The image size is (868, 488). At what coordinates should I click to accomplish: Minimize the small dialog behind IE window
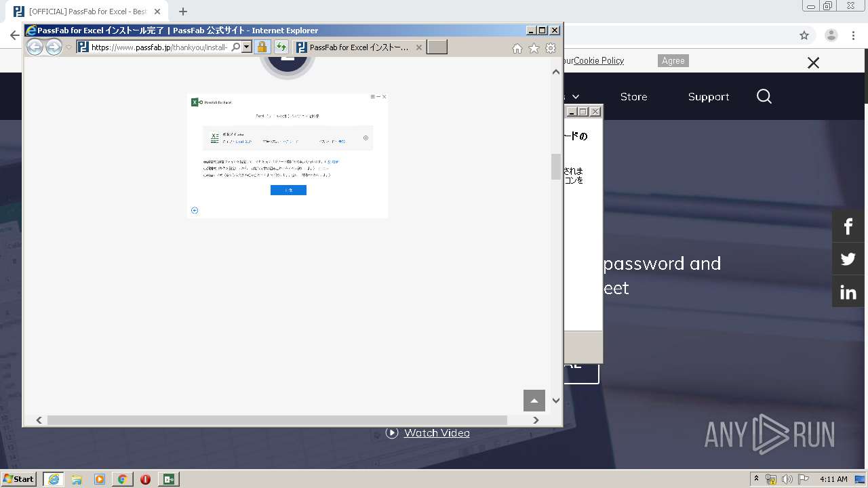click(572, 112)
